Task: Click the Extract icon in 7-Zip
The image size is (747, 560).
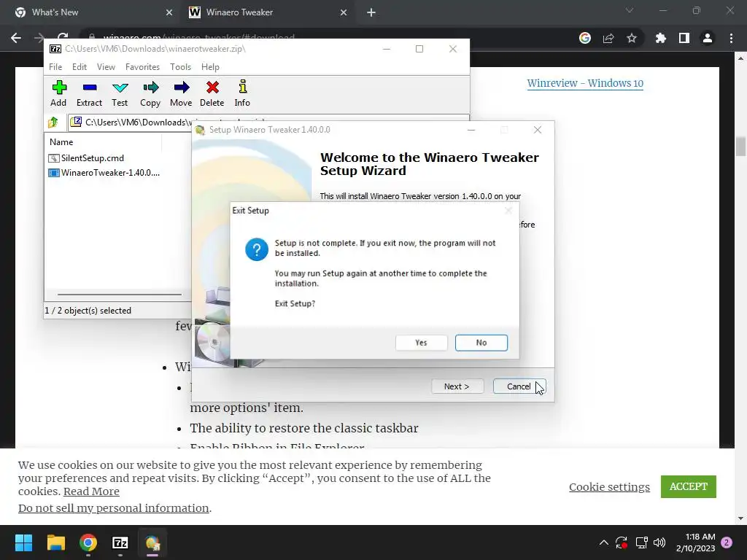Action: click(x=89, y=93)
